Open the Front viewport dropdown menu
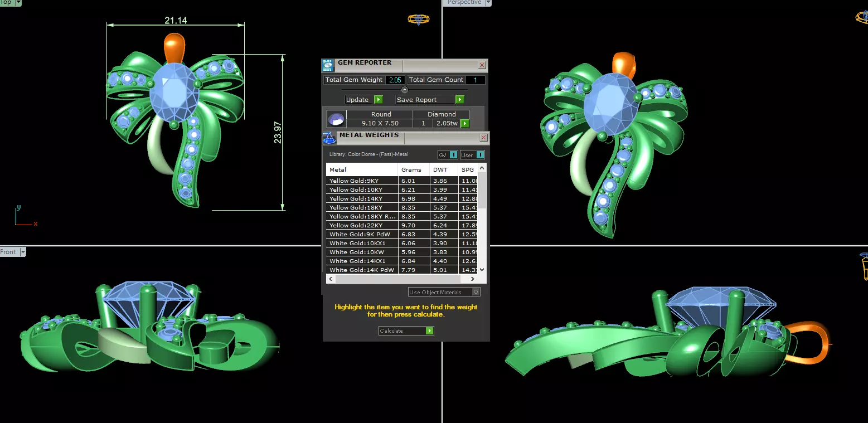Image resolution: width=868 pixels, height=423 pixels. [23, 252]
